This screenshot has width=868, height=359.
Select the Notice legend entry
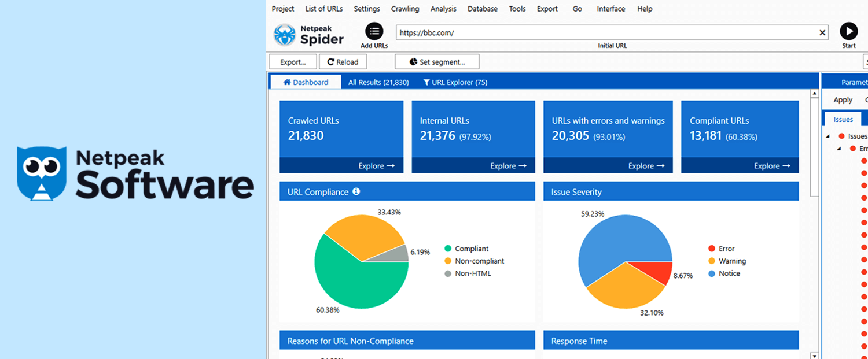click(x=724, y=273)
